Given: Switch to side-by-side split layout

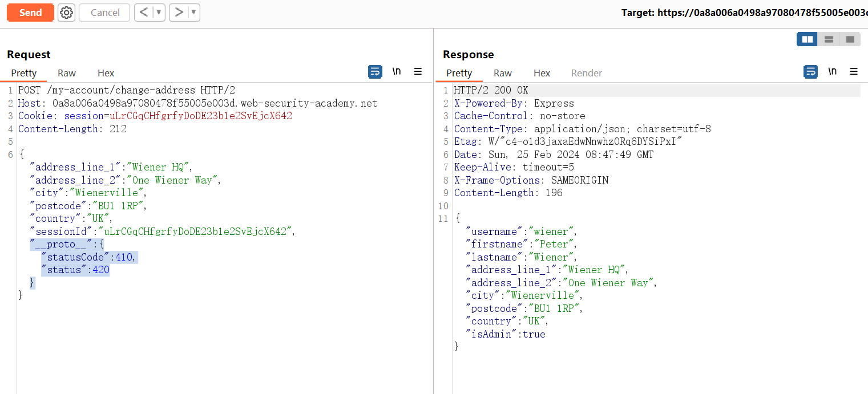Looking at the screenshot, I should click(808, 39).
